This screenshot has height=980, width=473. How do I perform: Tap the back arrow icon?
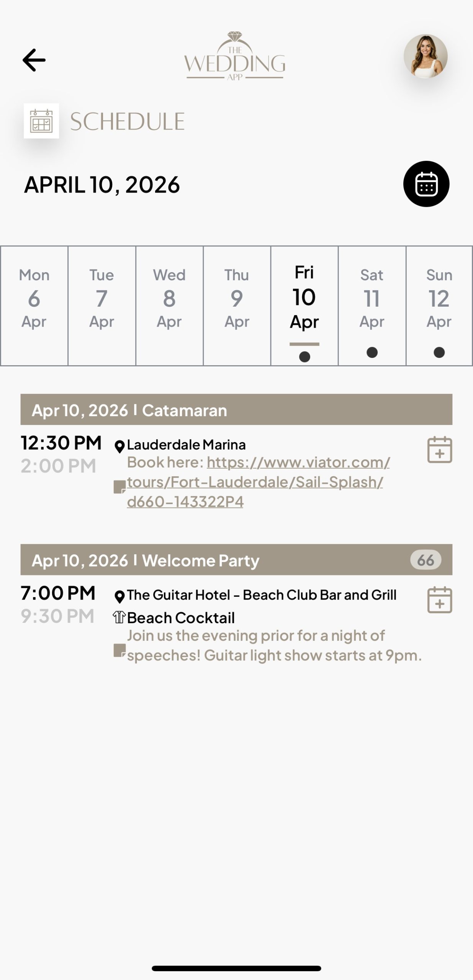34,60
